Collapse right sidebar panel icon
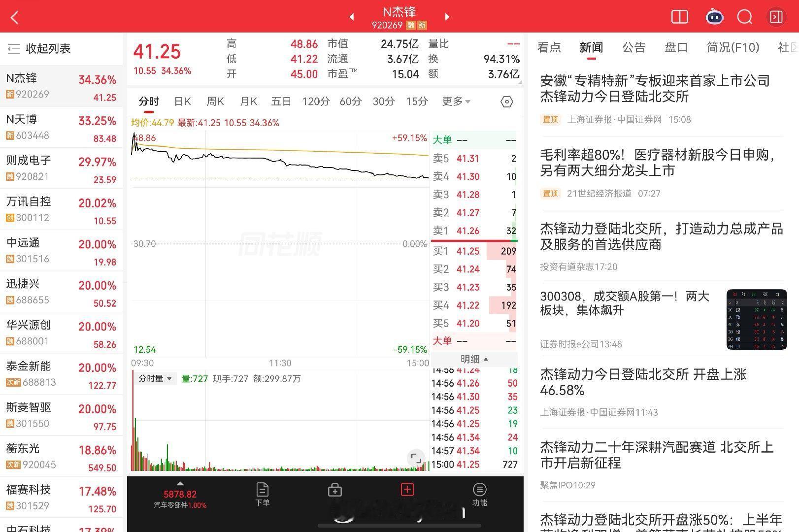The height and width of the screenshot is (532, 799). 776,17
